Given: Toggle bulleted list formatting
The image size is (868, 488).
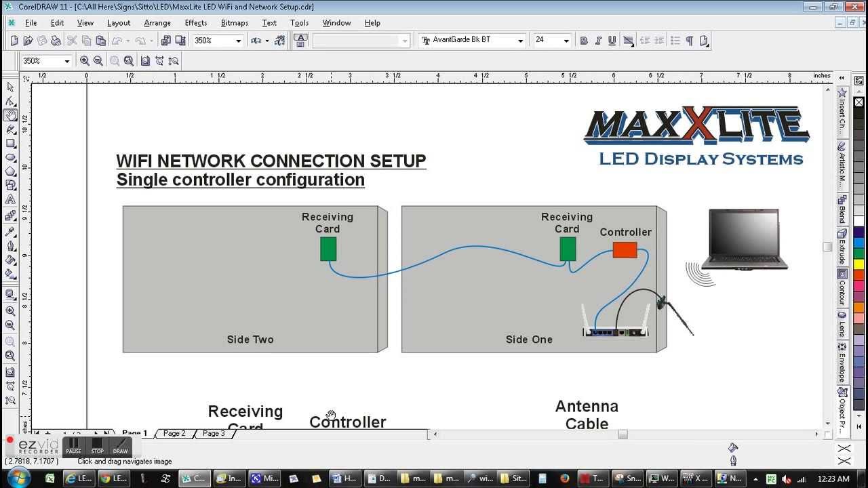Looking at the screenshot, I should pyautogui.click(x=675, y=41).
